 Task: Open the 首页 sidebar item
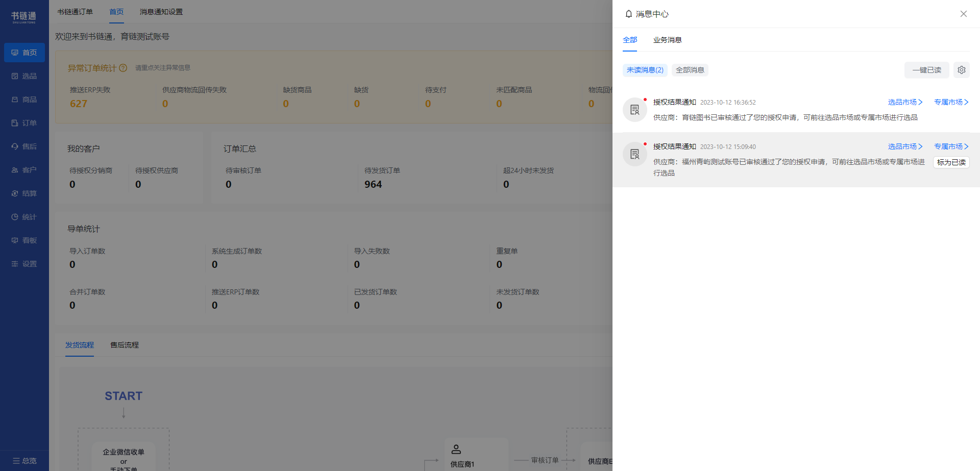[x=24, y=53]
